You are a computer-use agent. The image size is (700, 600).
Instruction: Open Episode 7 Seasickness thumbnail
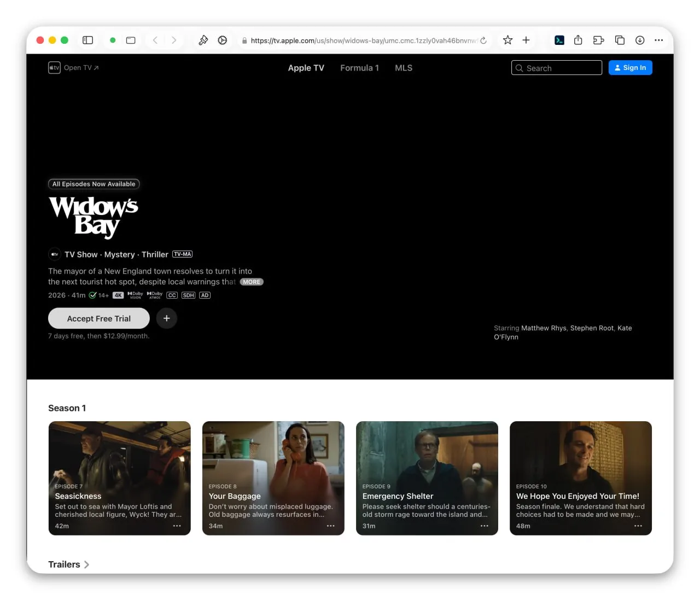click(x=120, y=478)
